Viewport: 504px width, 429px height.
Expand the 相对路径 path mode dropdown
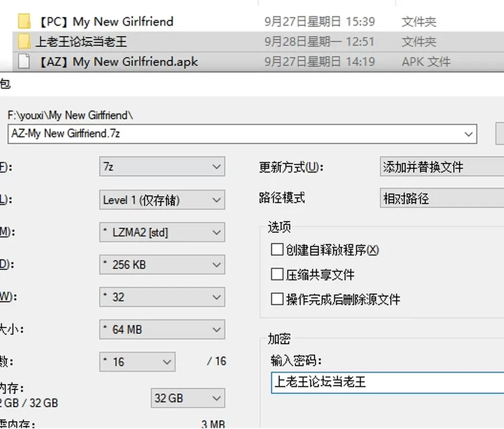click(442, 198)
